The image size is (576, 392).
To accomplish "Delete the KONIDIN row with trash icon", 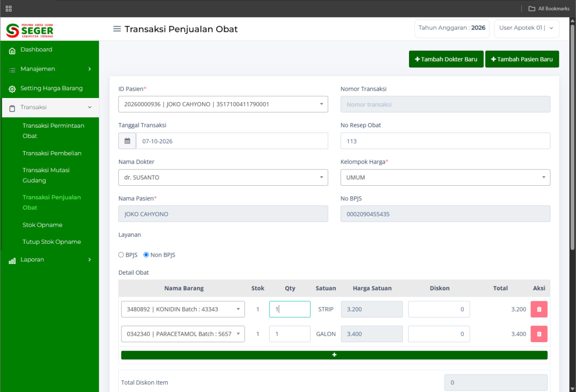I will 539,309.
